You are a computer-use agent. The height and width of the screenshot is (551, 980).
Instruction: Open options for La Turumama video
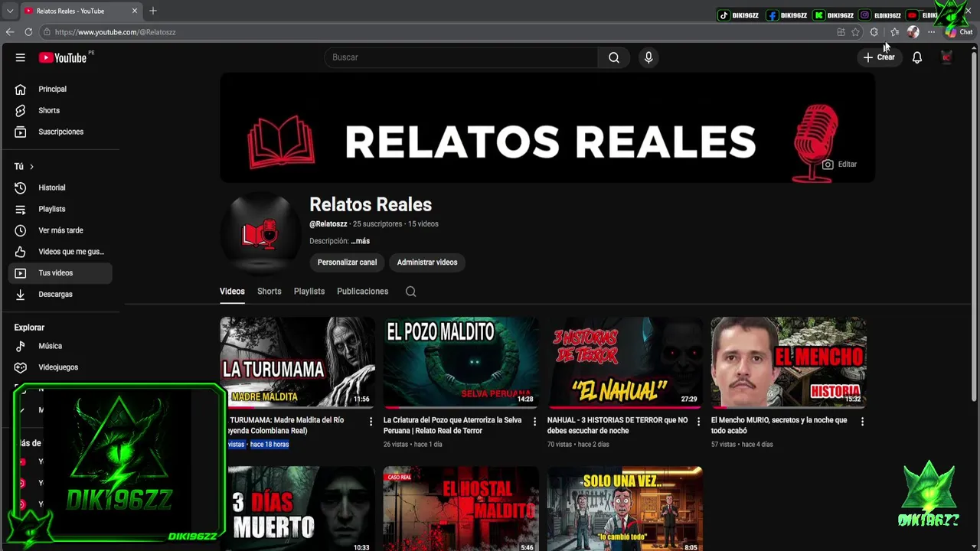(x=371, y=422)
